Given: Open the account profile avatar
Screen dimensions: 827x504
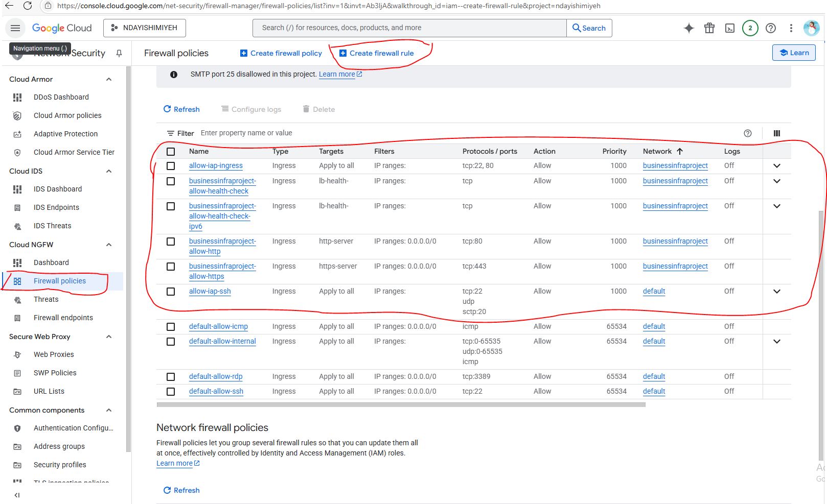Looking at the screenshot, I should 811,28.
